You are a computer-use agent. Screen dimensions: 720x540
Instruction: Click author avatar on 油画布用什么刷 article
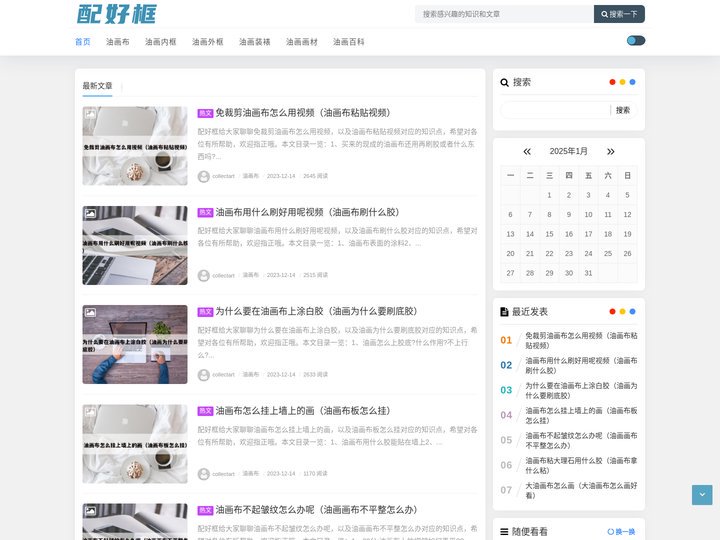click(203, 276)
